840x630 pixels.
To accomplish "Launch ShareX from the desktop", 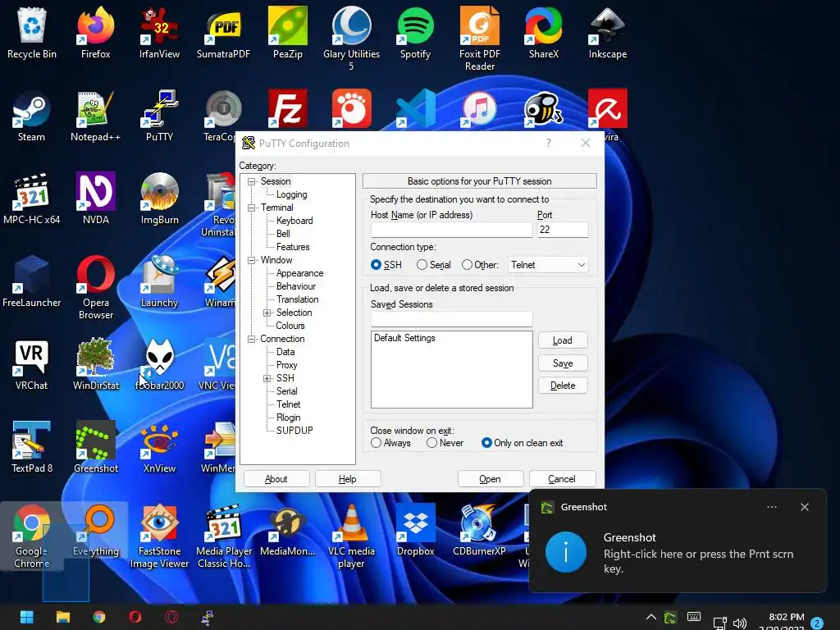I will [x=543, y=32].
